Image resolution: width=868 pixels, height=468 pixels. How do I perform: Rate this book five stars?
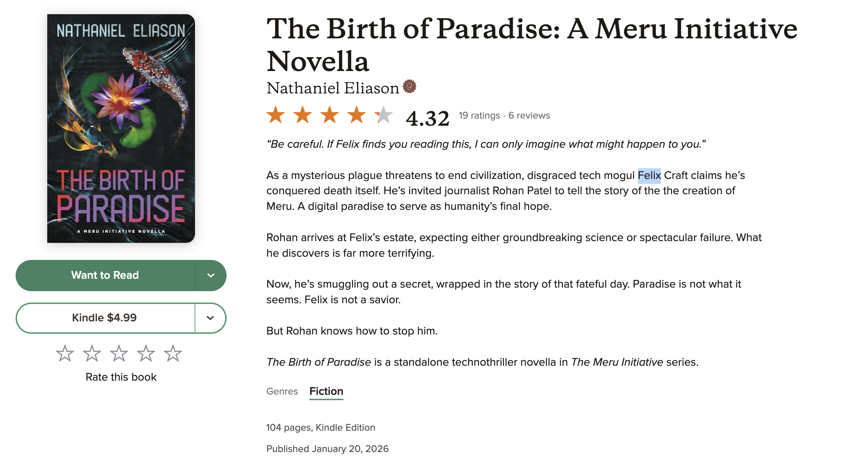pos(173,354)
